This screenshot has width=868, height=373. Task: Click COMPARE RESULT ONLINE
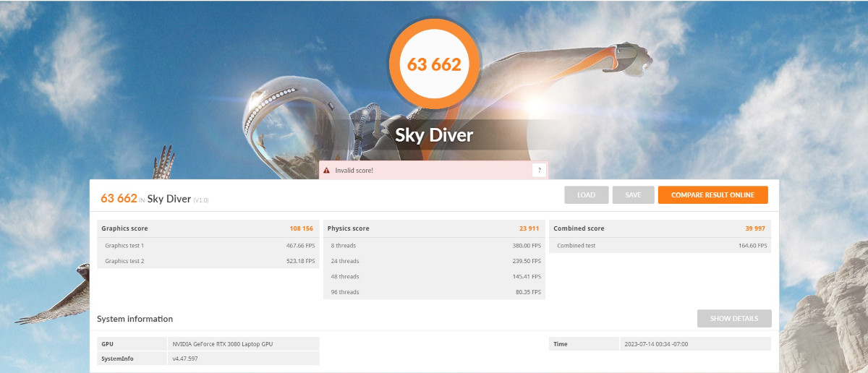[712, 195]
